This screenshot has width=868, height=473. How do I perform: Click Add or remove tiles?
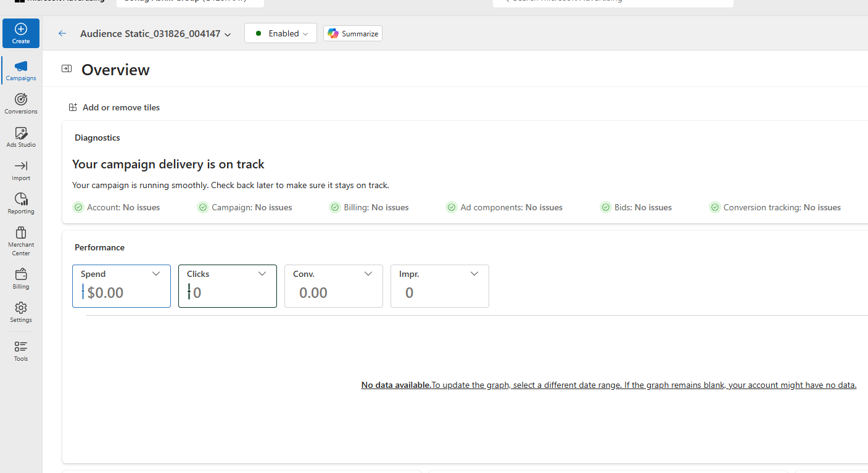pos(115,107)
